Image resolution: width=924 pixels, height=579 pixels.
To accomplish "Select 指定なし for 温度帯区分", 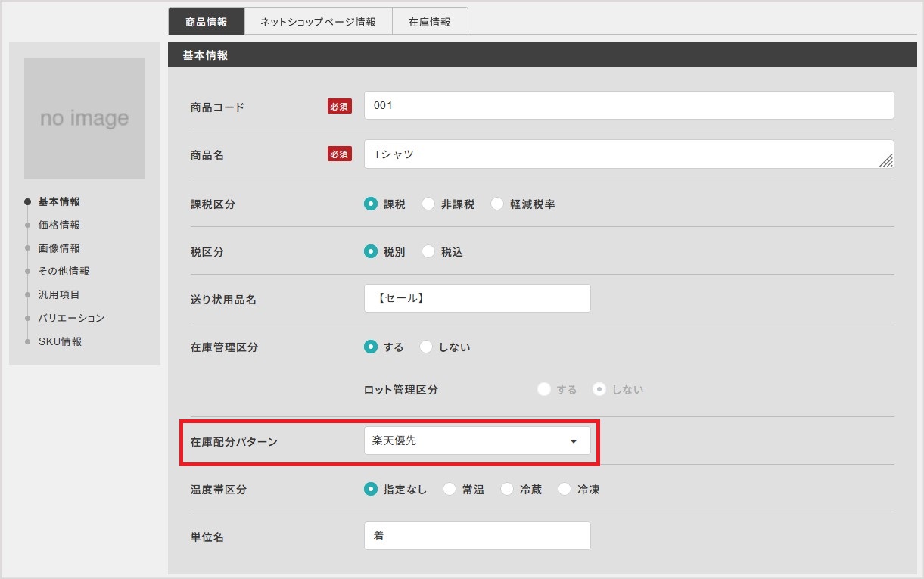I will (x=371, y=490).
